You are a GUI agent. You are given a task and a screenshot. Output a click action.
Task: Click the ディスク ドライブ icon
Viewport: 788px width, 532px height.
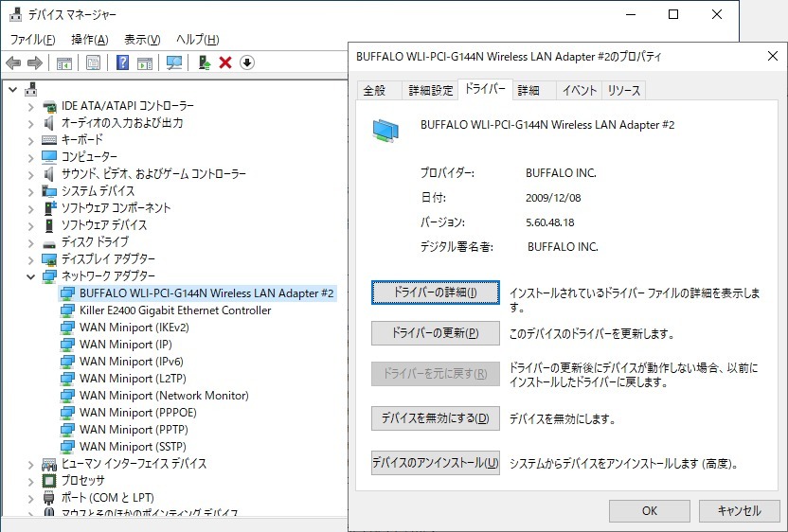point(49,244)
